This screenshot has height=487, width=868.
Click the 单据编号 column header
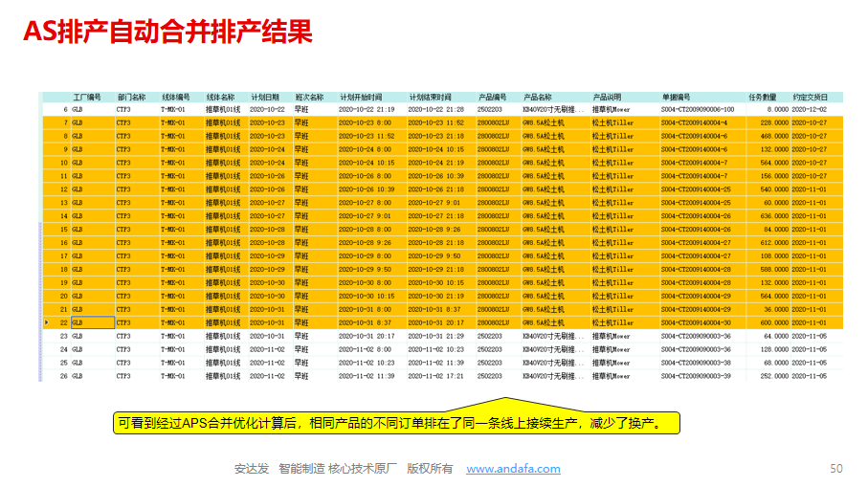(676, 97)
